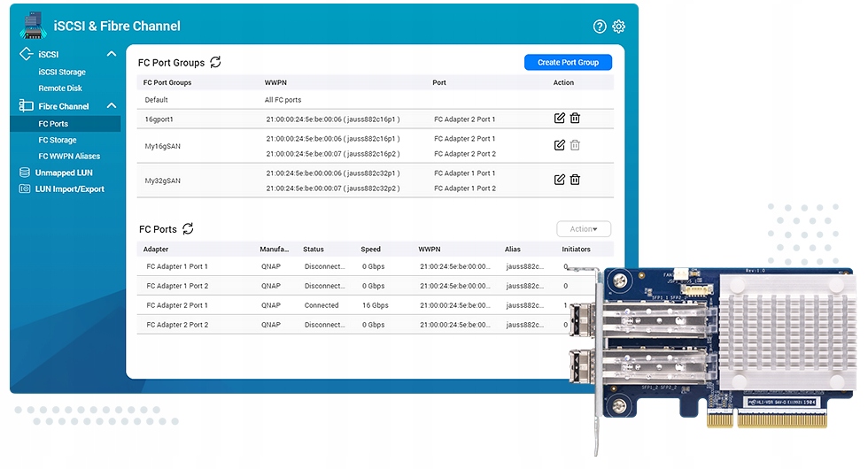Open iSCSI Storage in the sidebar
Viewport: 868px width, 469px height.
pyautogui.click(x=62, y=72)
